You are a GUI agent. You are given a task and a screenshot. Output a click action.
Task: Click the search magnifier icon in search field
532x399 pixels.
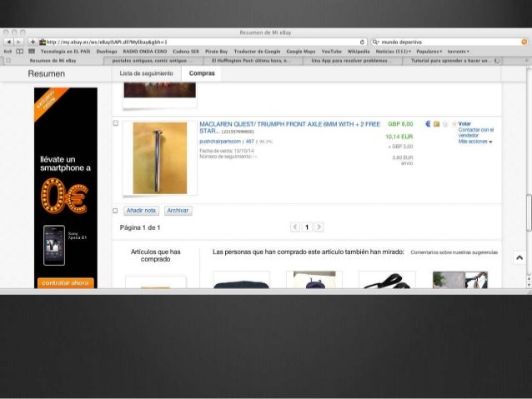(375, 42)
